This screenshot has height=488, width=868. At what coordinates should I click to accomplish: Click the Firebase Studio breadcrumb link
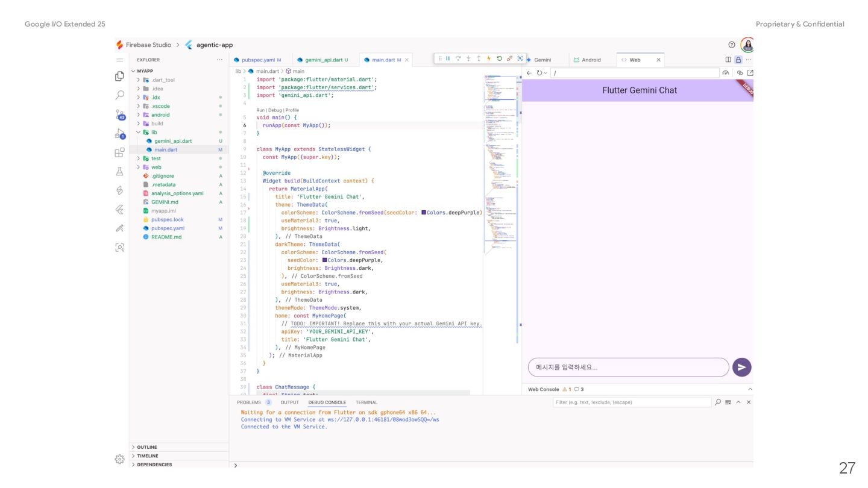(148, 45)
